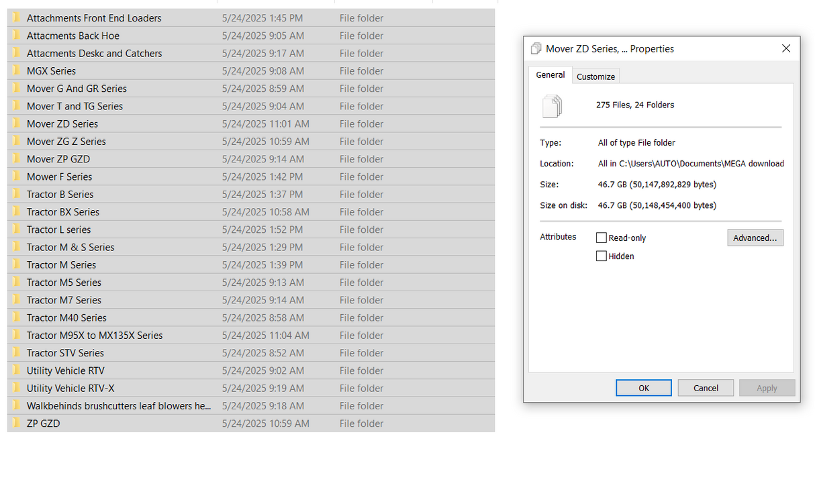The image size is (815, 504).
Task: Click the MGX Series folder icon
Action: pos(16,71)
